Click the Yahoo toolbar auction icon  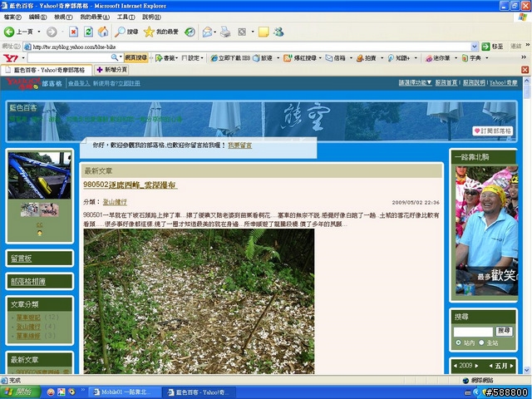pyautogui.click(x=360, y=58)
